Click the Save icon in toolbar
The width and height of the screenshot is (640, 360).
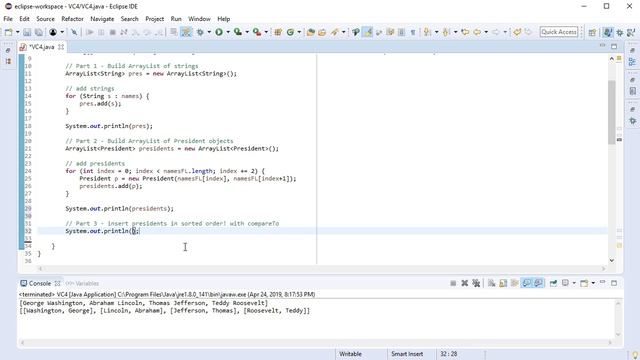coord(27,32)
